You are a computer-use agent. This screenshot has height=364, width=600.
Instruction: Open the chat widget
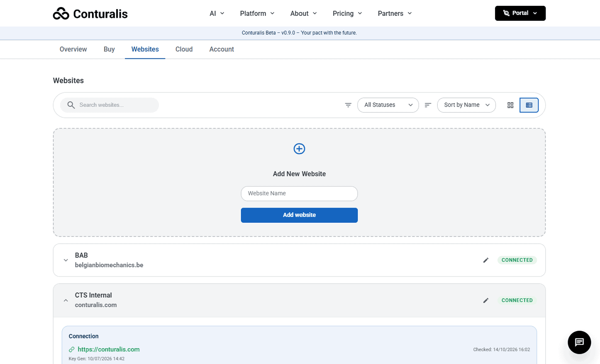(x=579, y=342)
